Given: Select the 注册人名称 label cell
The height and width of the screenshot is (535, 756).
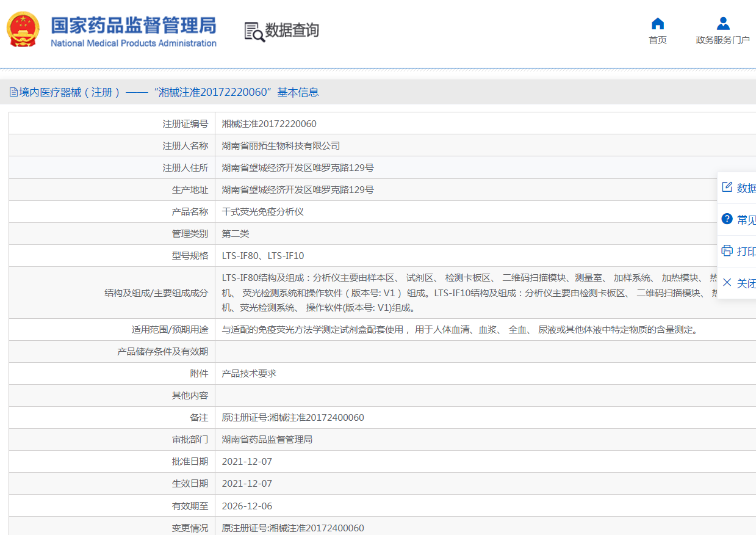Looking at the screenshot, I should pyautogui.click(x=112, y=145).
